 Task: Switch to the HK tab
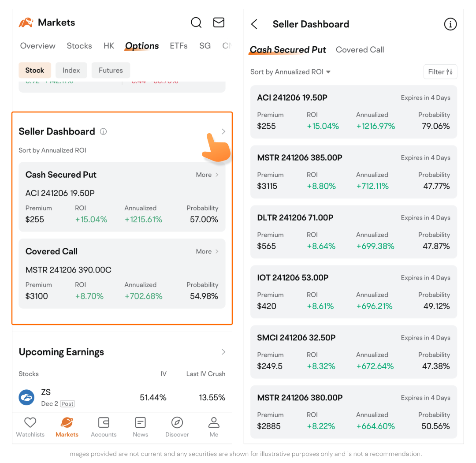(x=109, y=46)
